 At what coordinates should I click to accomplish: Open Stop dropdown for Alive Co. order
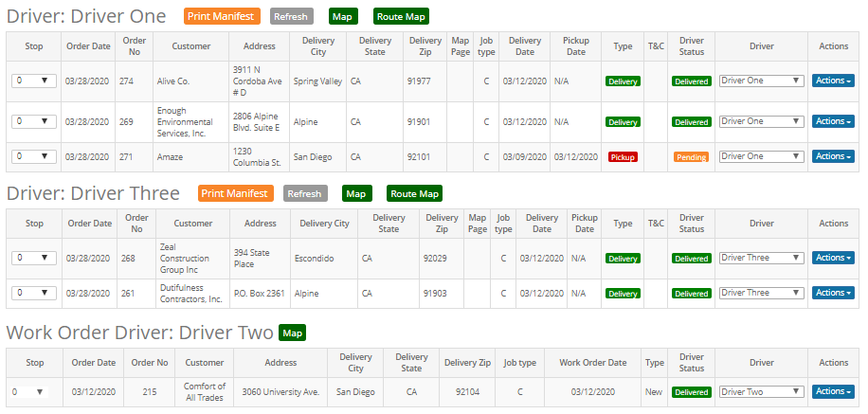[33, 81]
